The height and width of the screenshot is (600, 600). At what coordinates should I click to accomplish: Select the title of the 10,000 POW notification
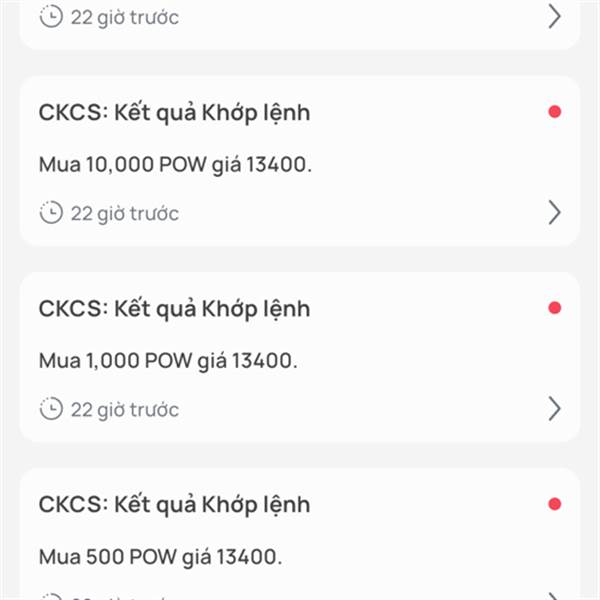(x=174, y=113)
